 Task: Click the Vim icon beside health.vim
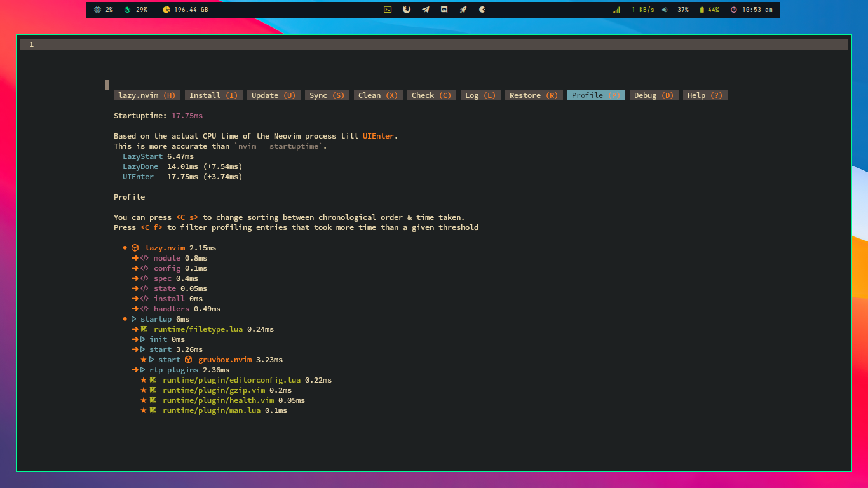(153, 400)
